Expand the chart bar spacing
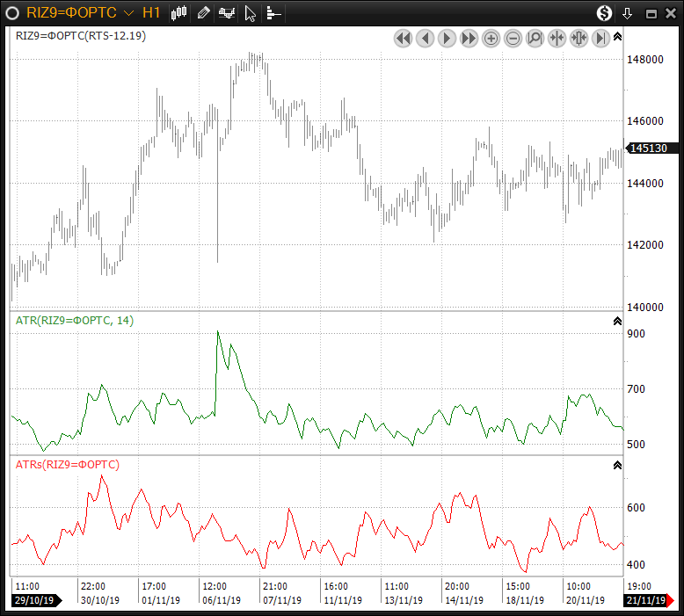 [578, 38]
